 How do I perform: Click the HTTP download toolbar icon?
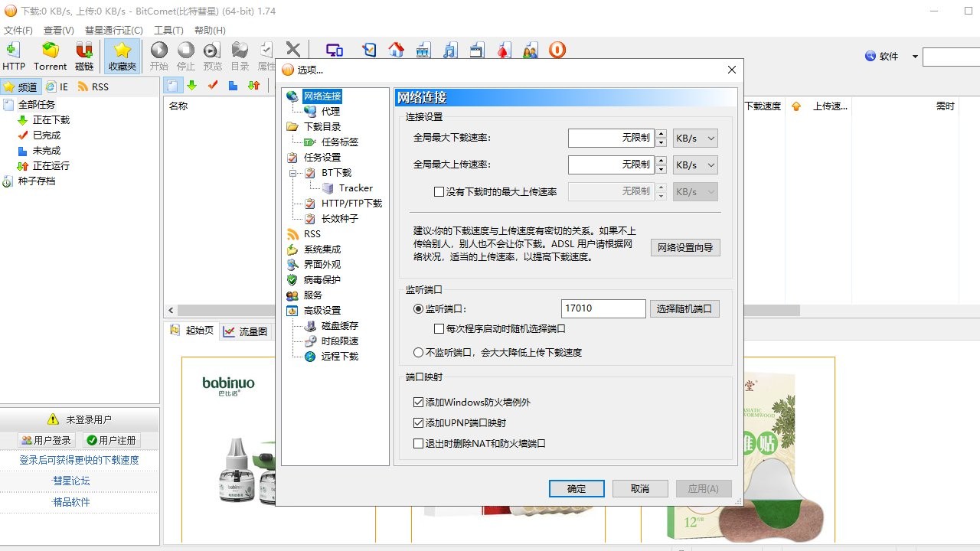tap(14, 57)
